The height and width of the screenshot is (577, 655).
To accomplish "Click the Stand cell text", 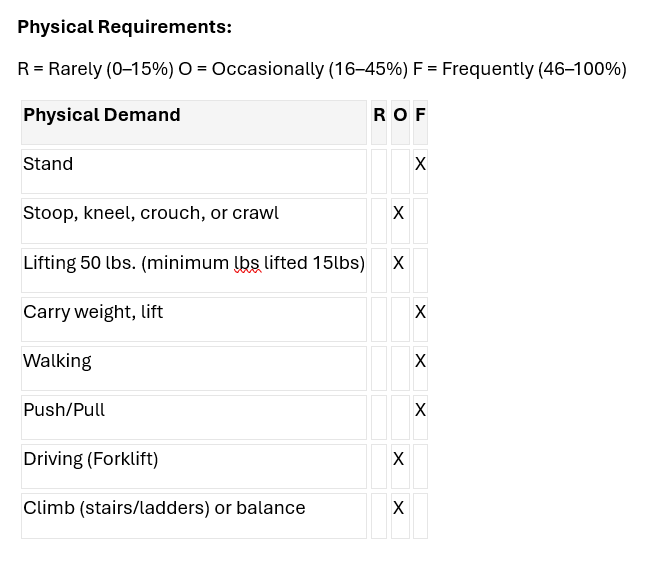I will coord(48,164).
